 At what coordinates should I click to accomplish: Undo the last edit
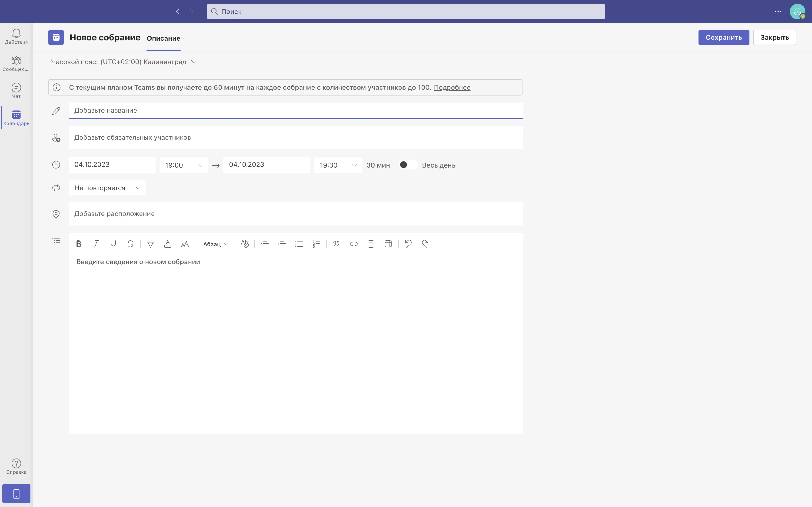coord(408,244)
